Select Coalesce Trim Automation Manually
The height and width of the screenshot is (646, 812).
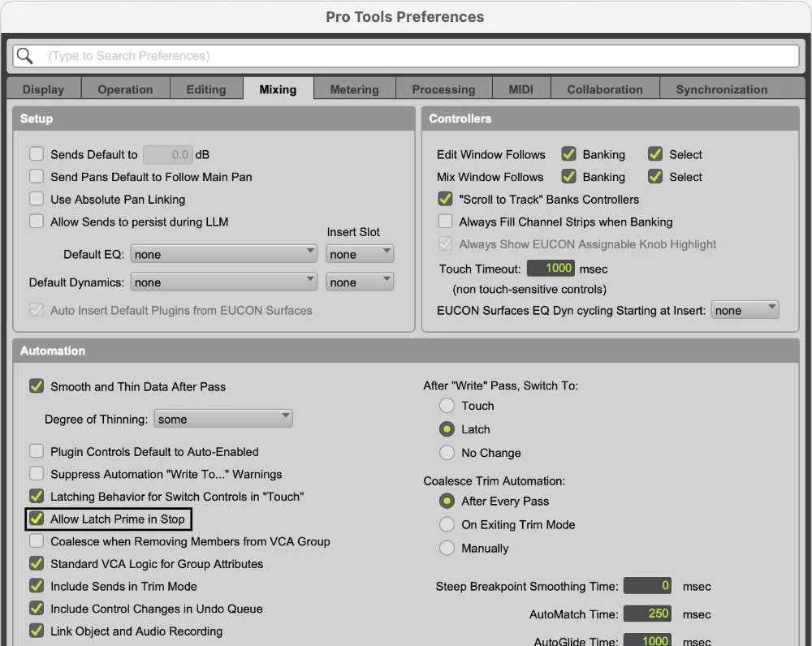(447, 548)
